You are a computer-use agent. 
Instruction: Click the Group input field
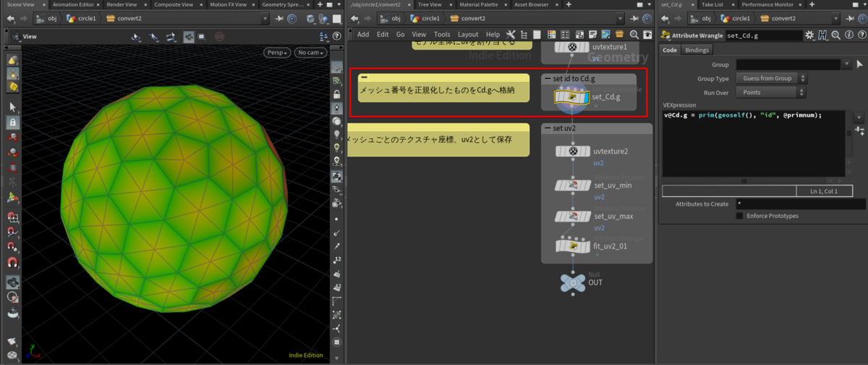pos(788,64)
